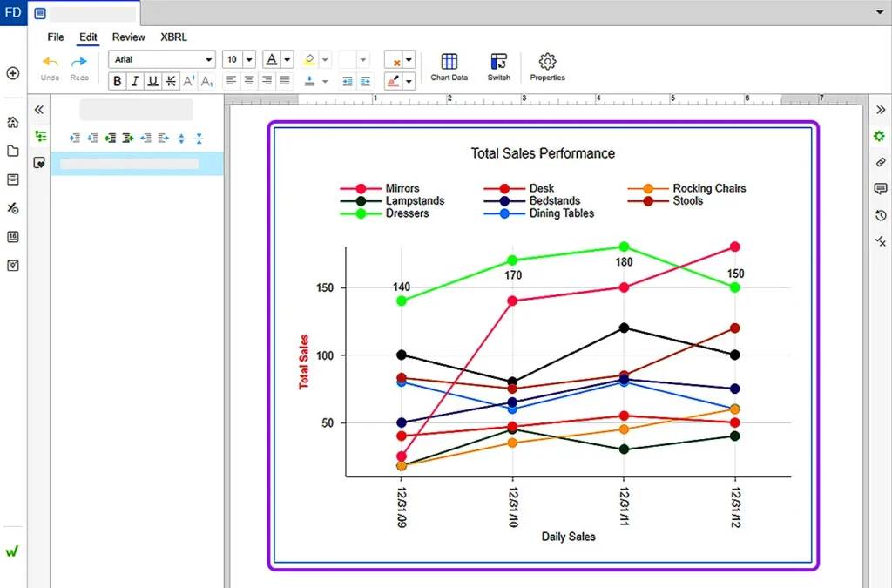
Task: Toggle underline formatting
Action: 153,81
